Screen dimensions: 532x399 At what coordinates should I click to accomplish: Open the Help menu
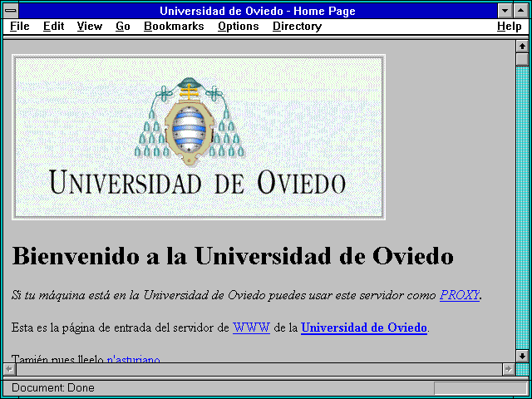click(510, 27)
